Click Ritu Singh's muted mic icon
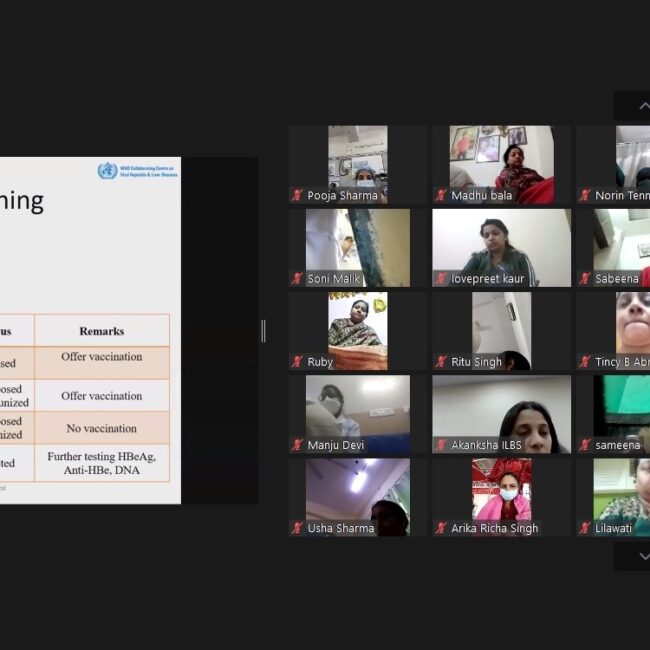 click(x=441, y=362)
